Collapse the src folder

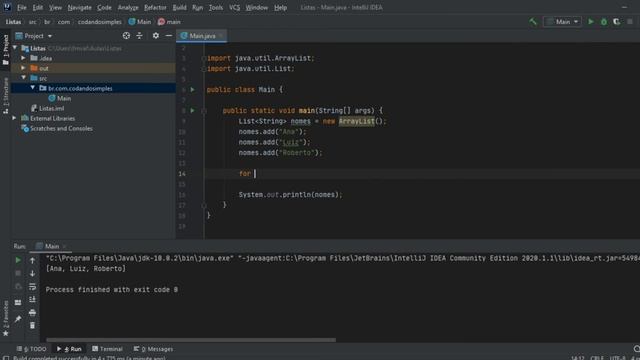[23, 78]
